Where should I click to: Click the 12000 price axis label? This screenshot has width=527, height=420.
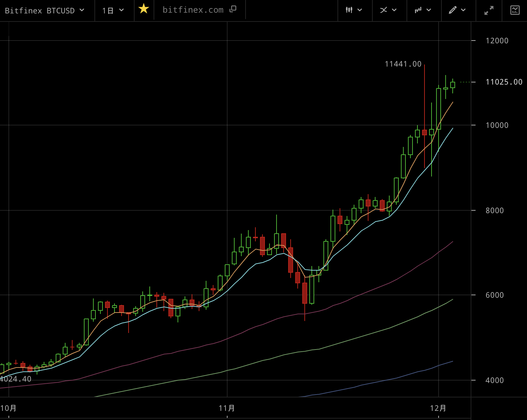497,41
